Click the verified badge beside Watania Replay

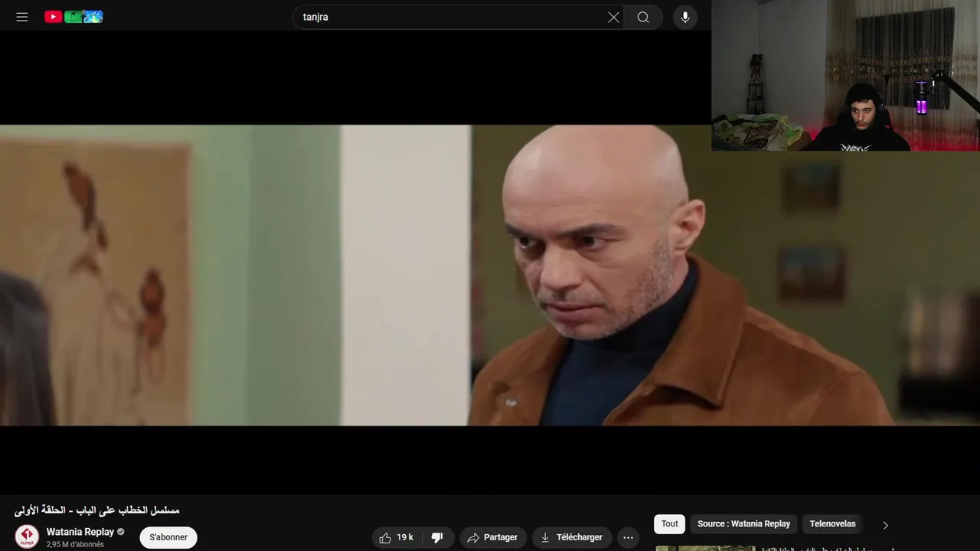coord(120,532)
